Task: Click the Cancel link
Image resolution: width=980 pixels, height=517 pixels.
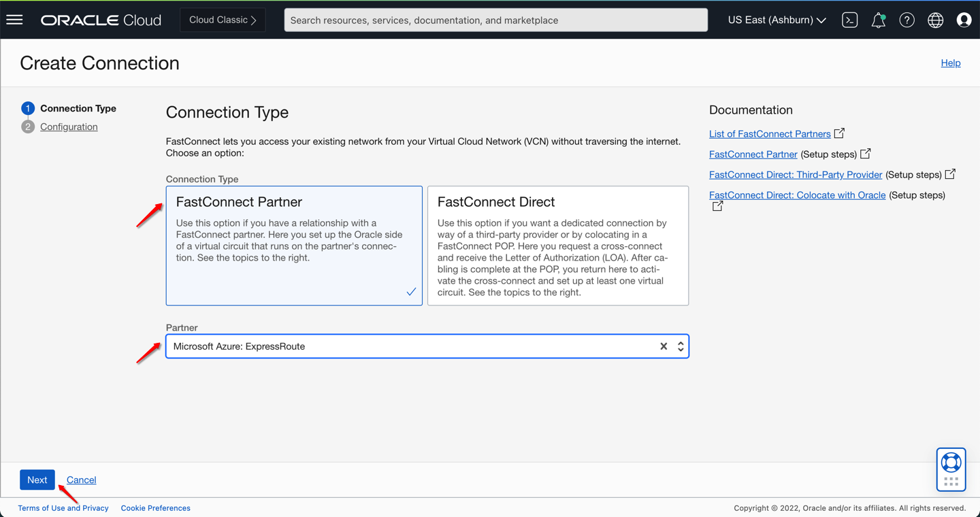Action: click(81, 480)
